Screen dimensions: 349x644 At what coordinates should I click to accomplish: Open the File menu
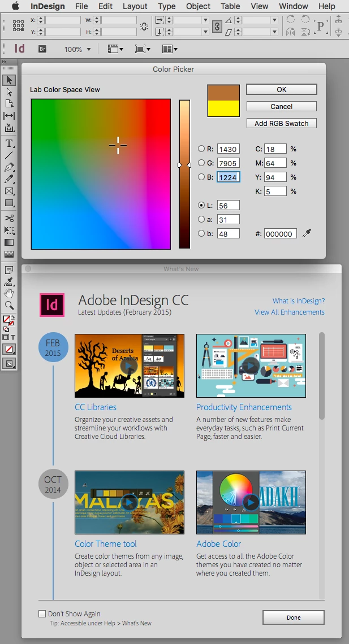coord(81,6)
